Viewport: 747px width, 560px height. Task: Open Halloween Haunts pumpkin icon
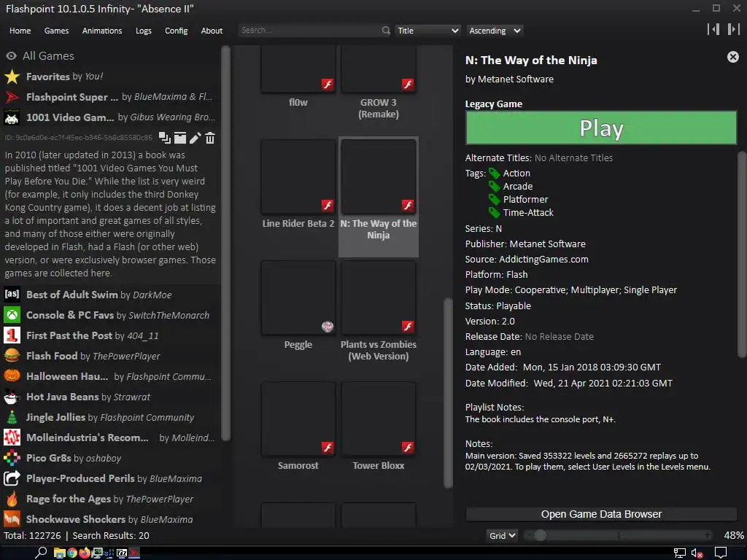[x=12, y=376]
